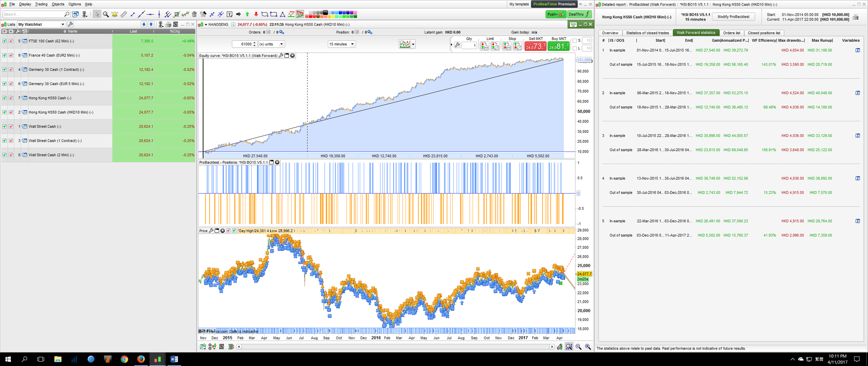Open the Display menu
The width and height of the screenshot is (868, 366).
25,4
